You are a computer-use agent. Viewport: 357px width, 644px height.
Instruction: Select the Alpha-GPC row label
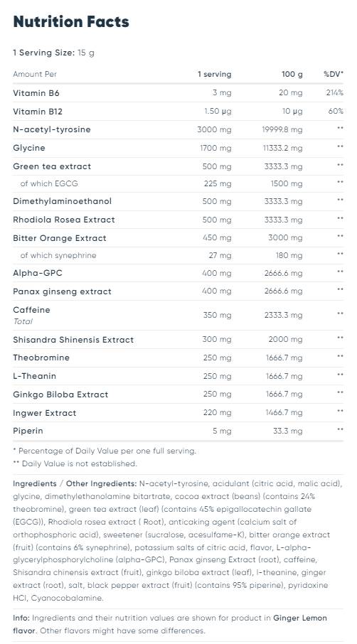(38, 273)
